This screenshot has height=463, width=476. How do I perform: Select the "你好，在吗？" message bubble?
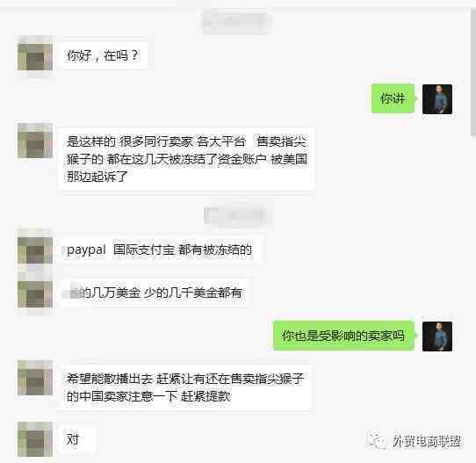104,55
